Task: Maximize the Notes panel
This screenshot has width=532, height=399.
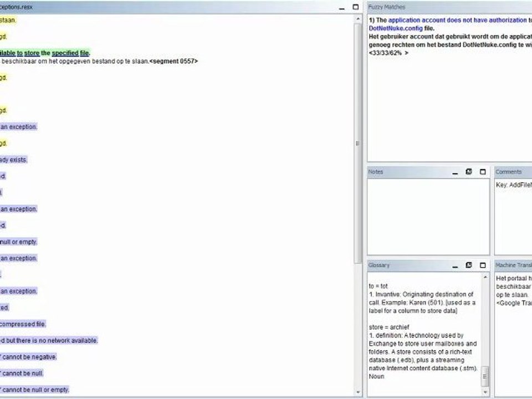Action: click(x=483, y=172)
